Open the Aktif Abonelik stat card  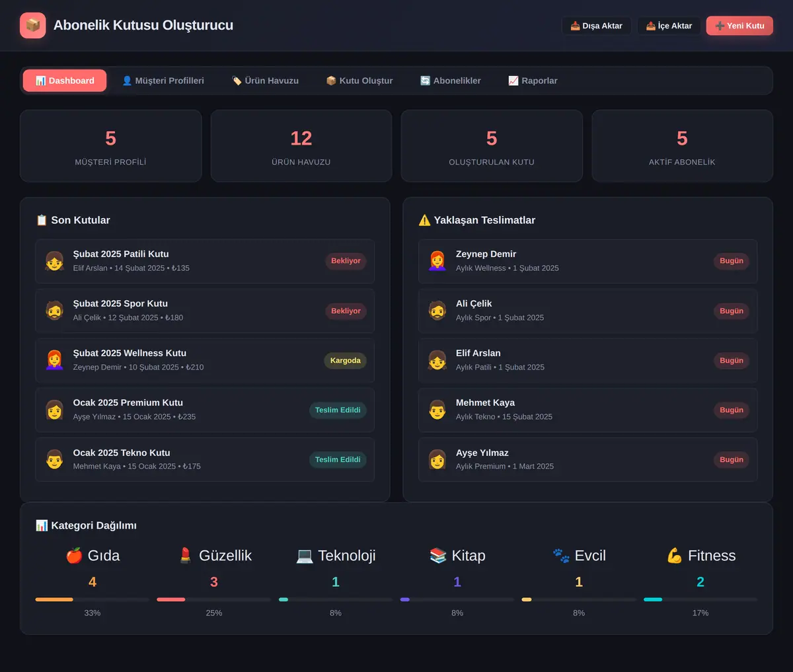pyautogui.click(x=682, y=146)
